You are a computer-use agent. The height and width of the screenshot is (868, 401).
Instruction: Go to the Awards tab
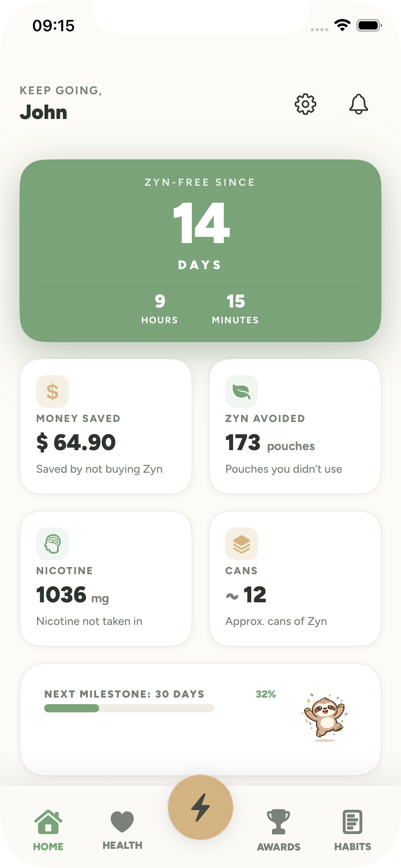click(279, 830)
